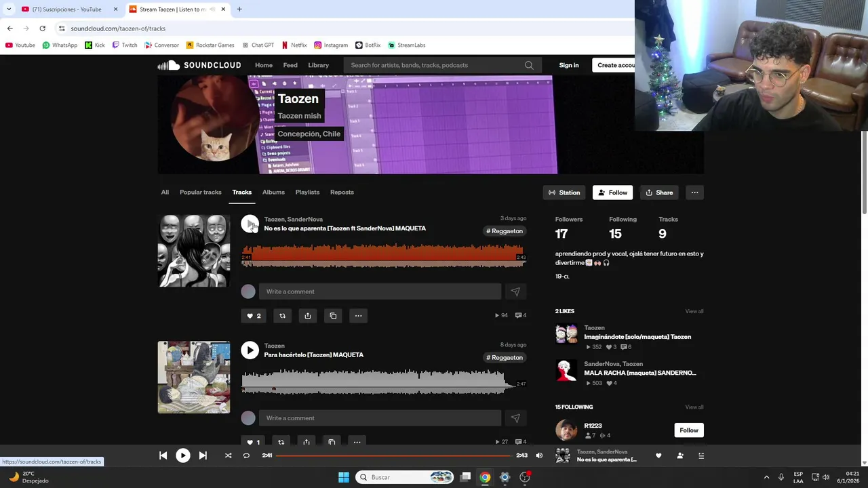Follow Taozen
This screenshot has height=488, width=868.
(612, 192)
